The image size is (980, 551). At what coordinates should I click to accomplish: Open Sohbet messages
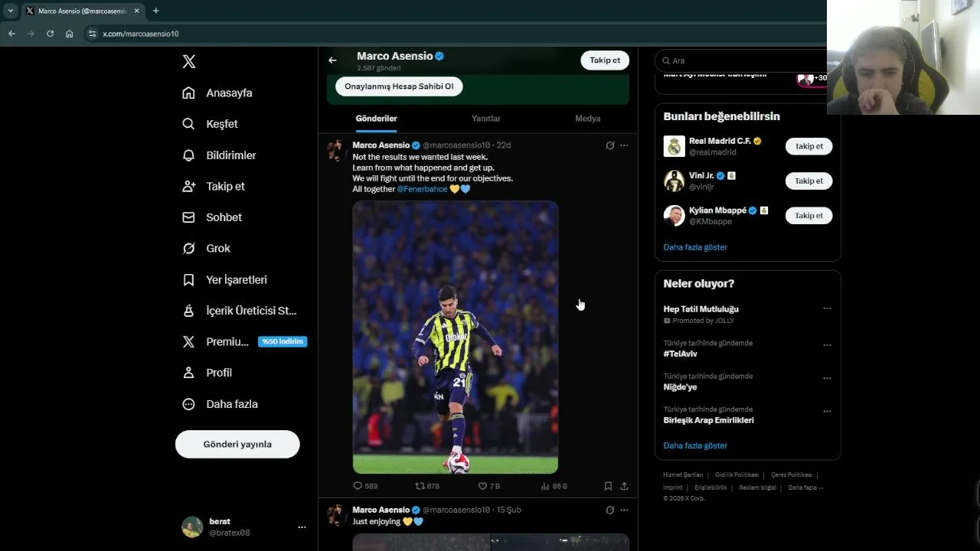[x=212, y=217]
